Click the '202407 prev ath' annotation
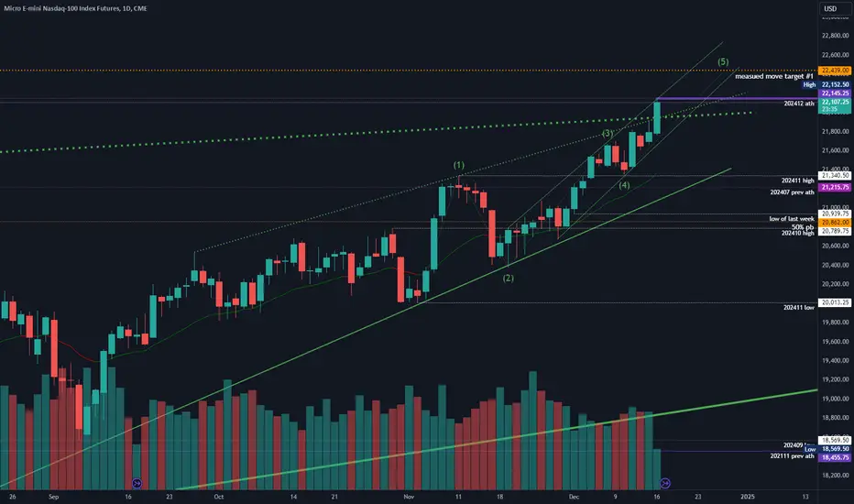Image resolution: width=854 pixels, height=504 pixels. [x=792, y=192]
